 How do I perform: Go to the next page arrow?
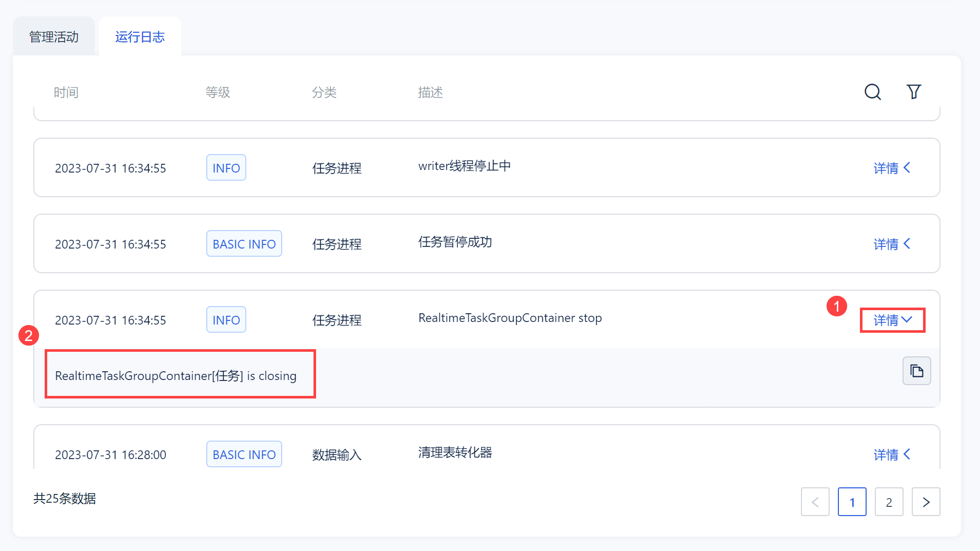pyautogui.click(x=926, y=502)
